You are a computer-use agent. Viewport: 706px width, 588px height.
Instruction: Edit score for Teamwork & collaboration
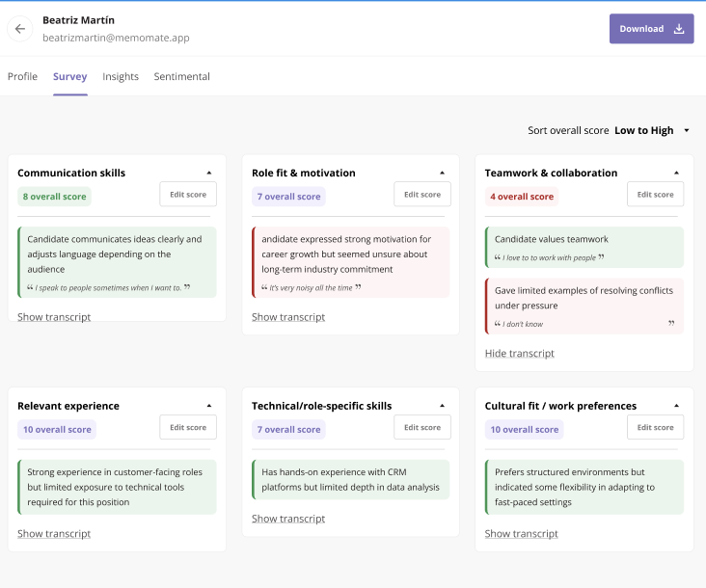coord(655,195)
